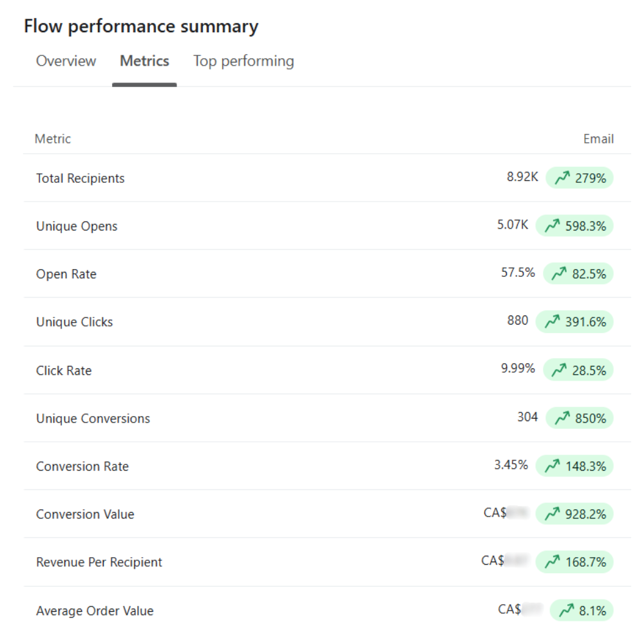Click trend arrow icon for Conversion Value

[552, 514]
